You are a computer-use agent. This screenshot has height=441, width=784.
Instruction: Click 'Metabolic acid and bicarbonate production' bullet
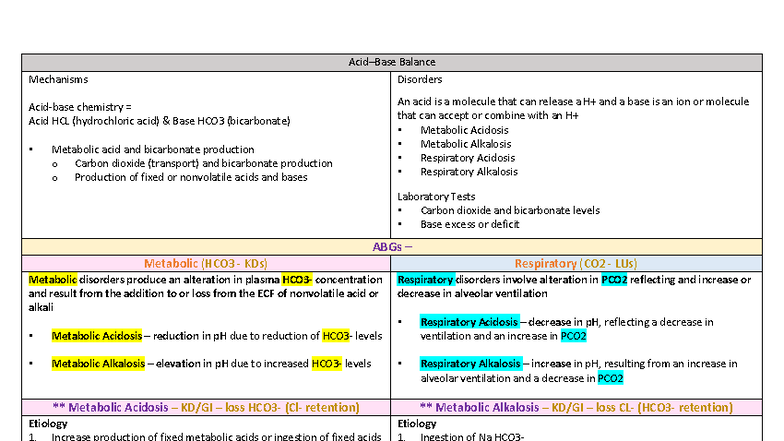152,150
